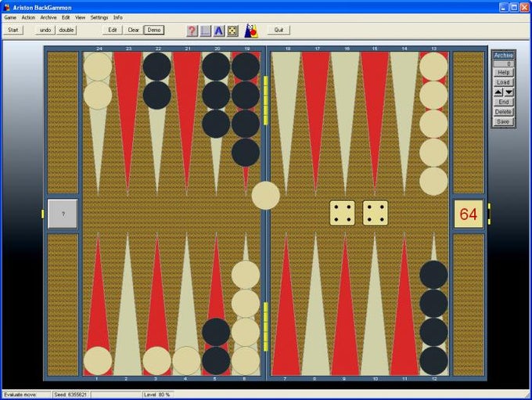The height and width of the screenshot is (400, 532).
Task: Click the Archive panel header label
Action: click(504, 56)
